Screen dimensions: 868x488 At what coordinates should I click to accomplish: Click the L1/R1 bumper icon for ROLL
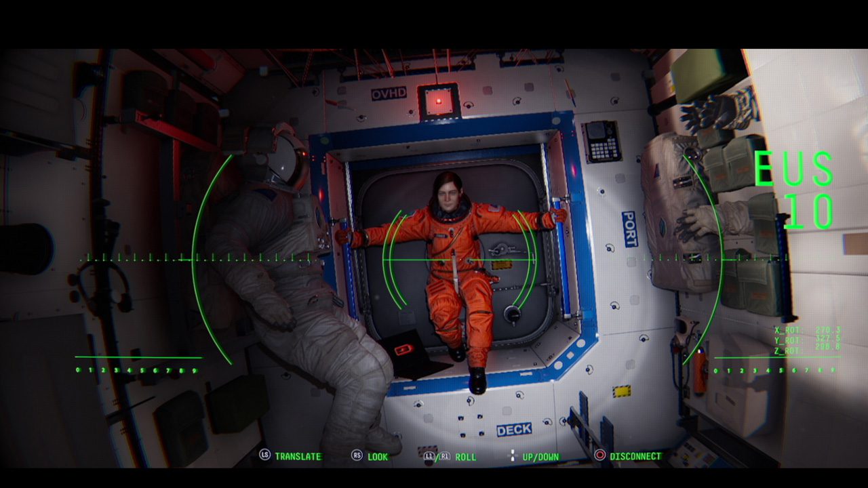click(x=437, y=457)
